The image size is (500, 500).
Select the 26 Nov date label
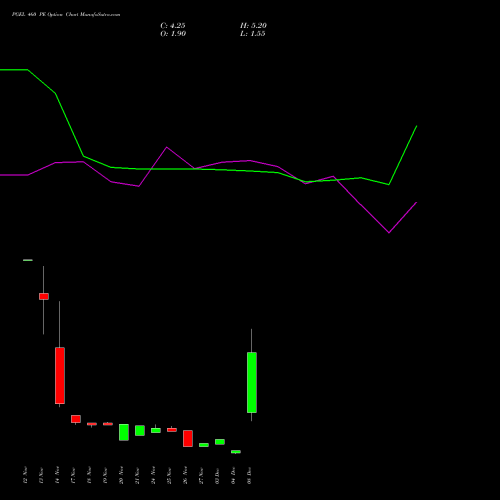185,475
